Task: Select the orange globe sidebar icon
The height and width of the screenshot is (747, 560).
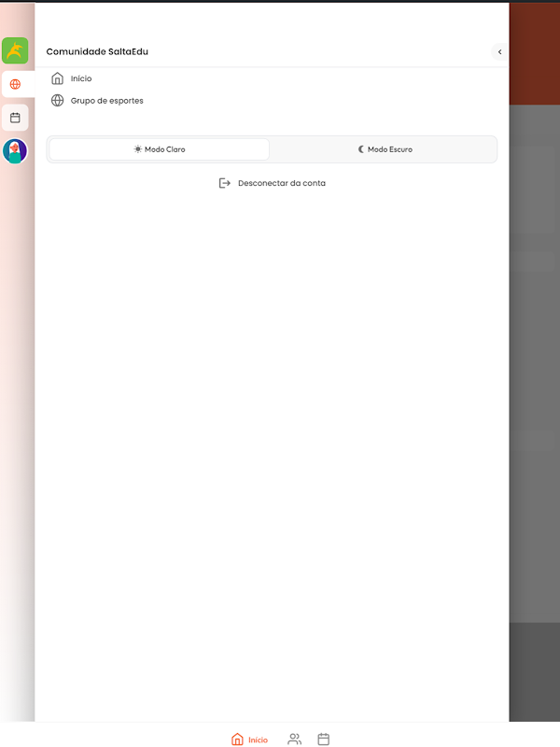Action: tap(15, 84)
